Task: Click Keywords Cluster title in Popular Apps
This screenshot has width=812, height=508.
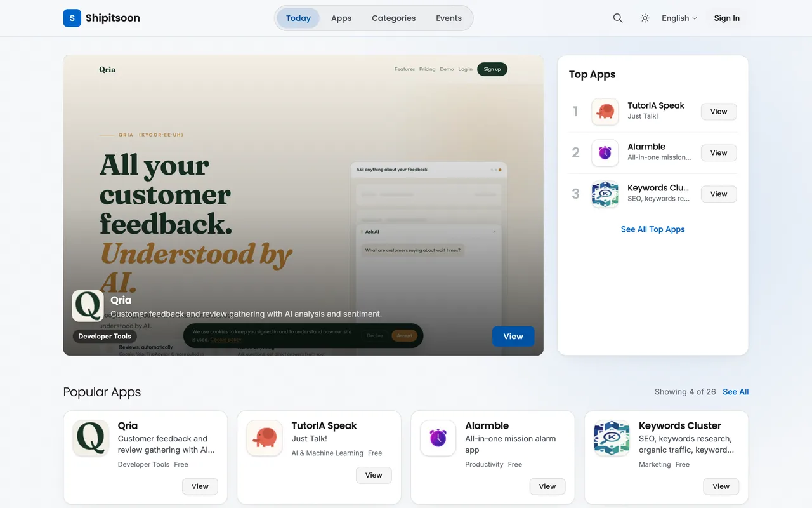Action: 680,425
